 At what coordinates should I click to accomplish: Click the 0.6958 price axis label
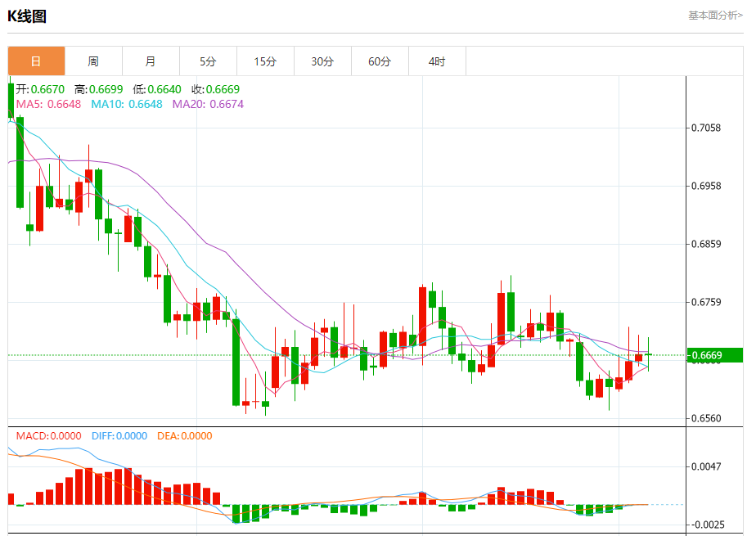point(706,186)
